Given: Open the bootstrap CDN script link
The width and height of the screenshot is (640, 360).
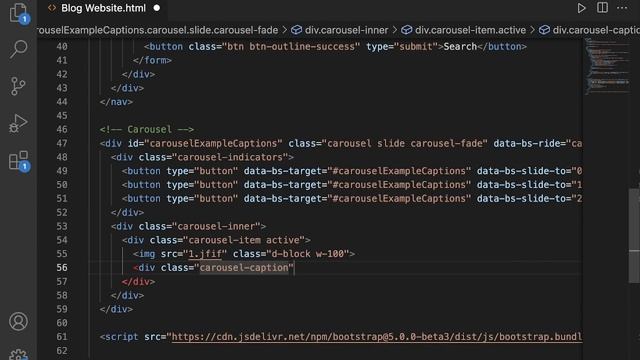Looking at the screenshot, I should [377, 337].
